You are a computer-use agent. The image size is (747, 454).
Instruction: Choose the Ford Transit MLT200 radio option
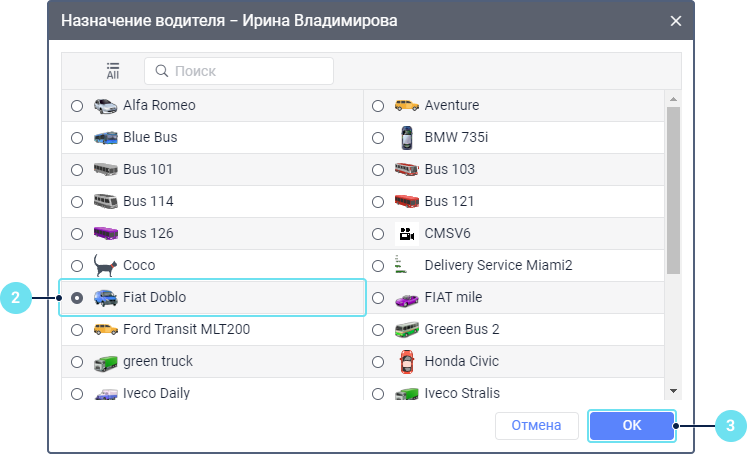coord(77,330)
